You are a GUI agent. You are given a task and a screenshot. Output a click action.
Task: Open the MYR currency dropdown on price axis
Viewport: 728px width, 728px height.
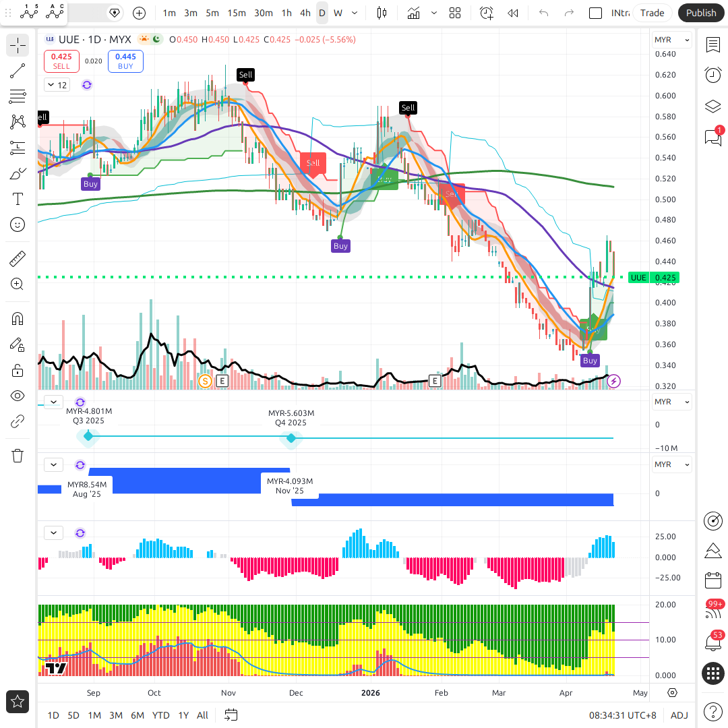point(671,40)
